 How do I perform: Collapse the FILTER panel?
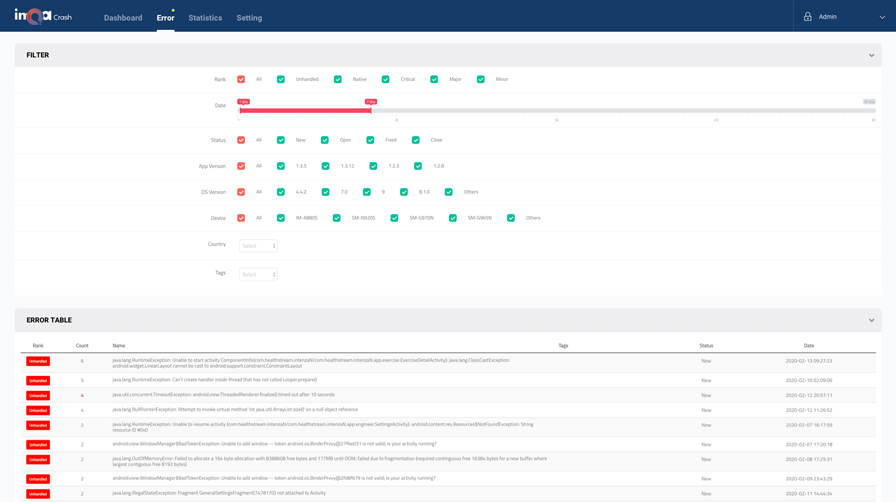[871, 55]
